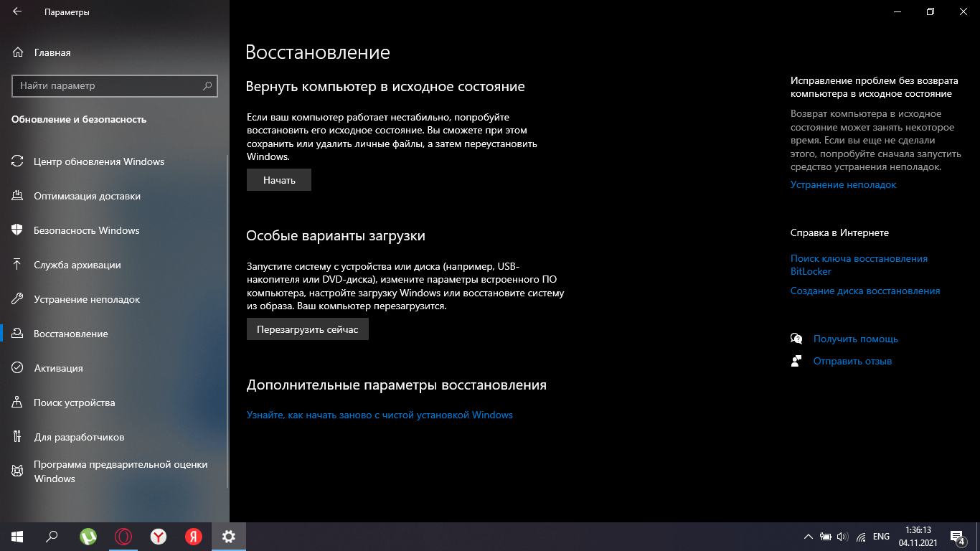980x551 pixels.
Task: Click Перезагрузить сейчас button
Action: pyautogui.click(x=308, y=329)
